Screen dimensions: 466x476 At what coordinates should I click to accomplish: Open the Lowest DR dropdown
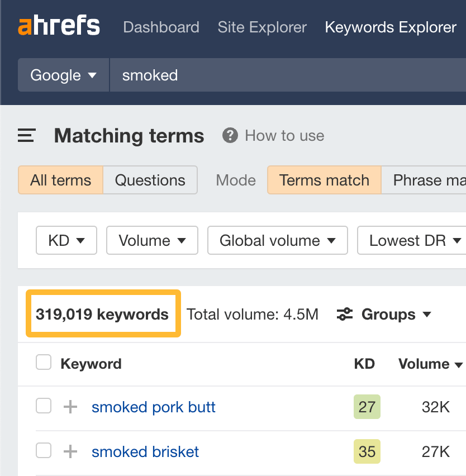413,240
